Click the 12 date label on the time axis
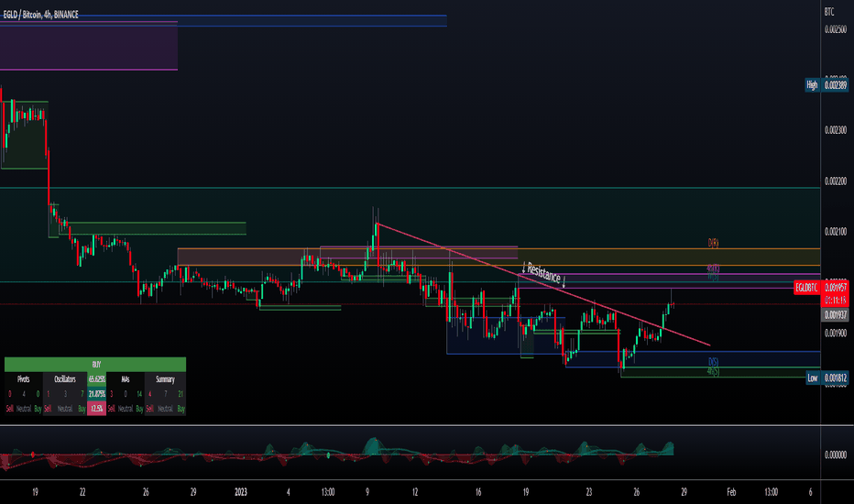854x504 pixels. coord(415,492)
